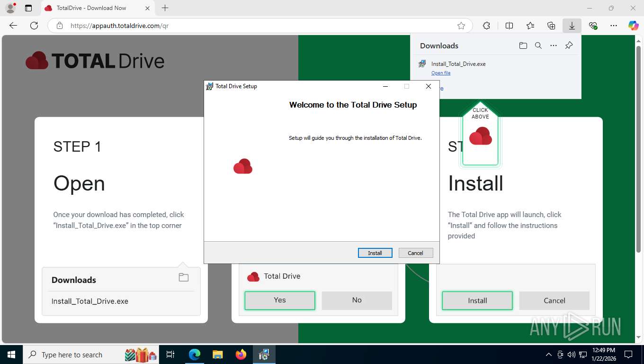View site information lock icon
The image size is (644, 364).
point(60,26)
